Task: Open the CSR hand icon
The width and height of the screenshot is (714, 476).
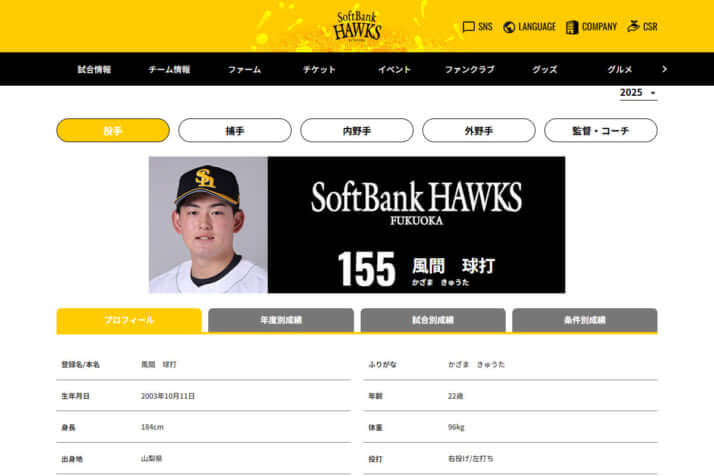Action: pos(633,26)
